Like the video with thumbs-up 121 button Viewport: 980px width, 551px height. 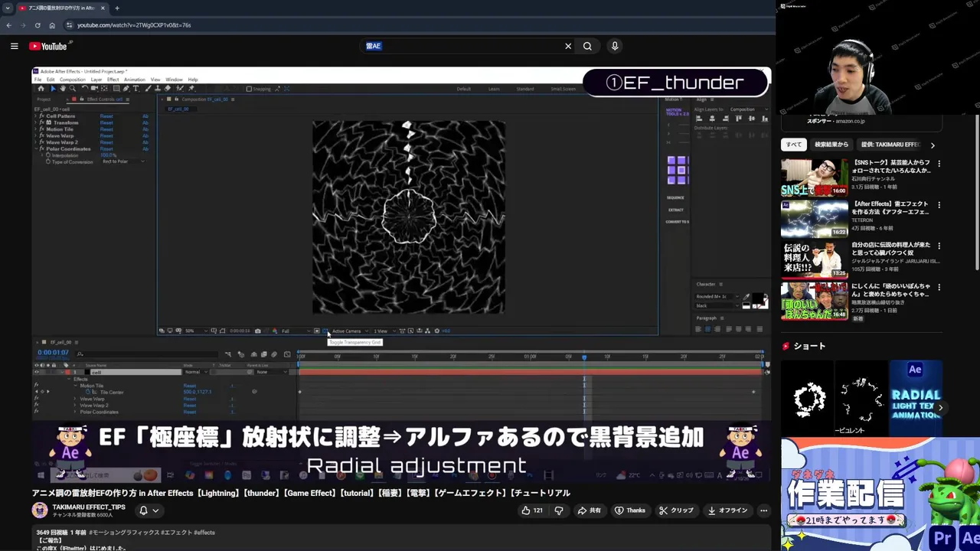[532, 510]
